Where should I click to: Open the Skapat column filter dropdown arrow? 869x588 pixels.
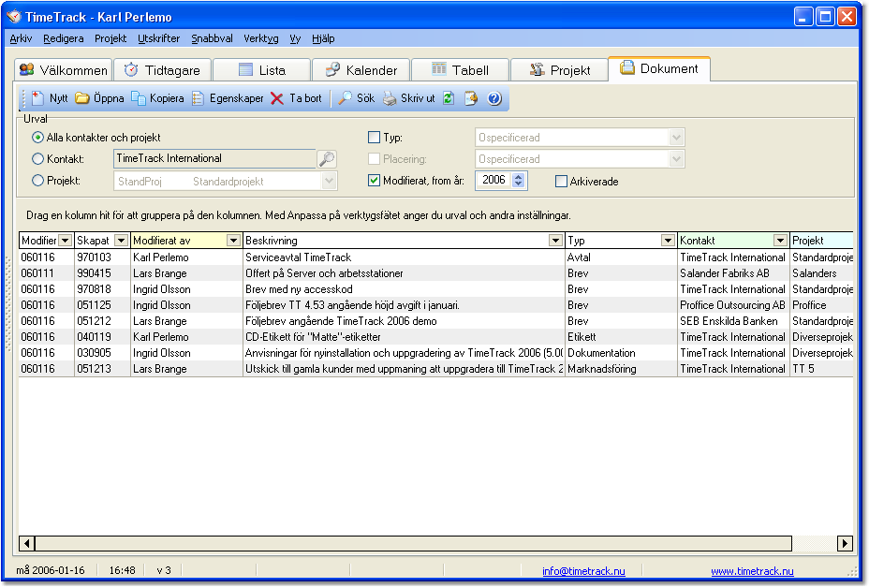click(121, 241)
